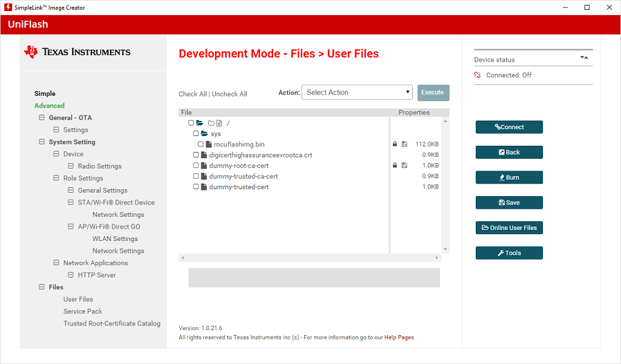Open WLAN Settings in sidebar
The height and width of the screenshot is (364, 621).
click(115, 239)
